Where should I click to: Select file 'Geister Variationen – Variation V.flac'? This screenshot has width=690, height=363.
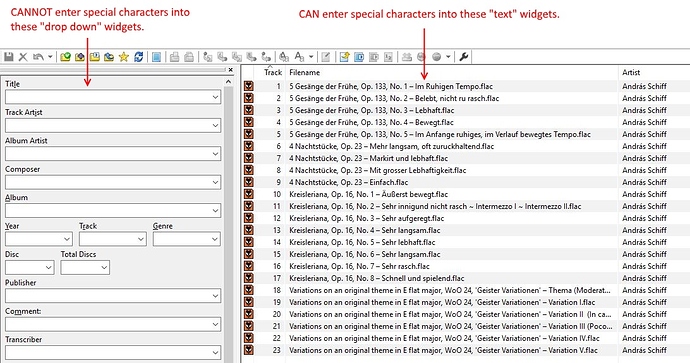pyautogui.click(x=443, y=350)
